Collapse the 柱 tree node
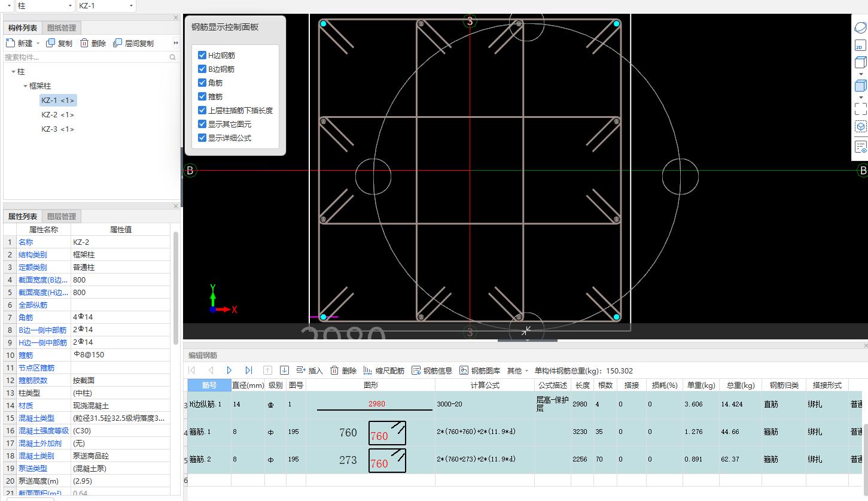 tap(13, 72)
